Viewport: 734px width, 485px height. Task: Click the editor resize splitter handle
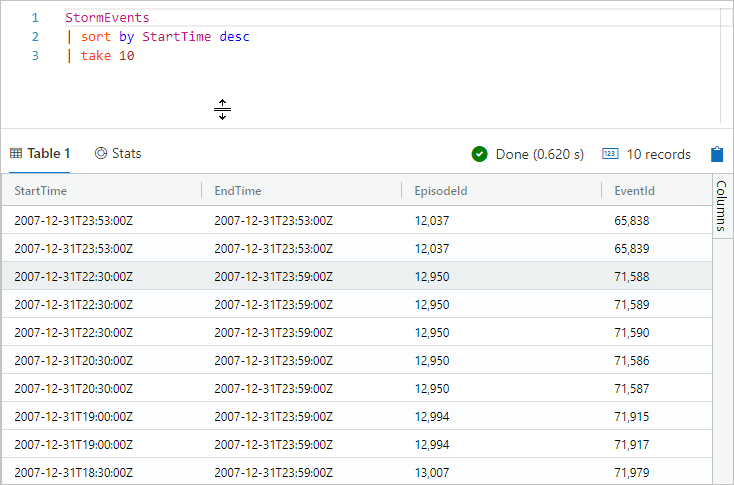point(222,109)
